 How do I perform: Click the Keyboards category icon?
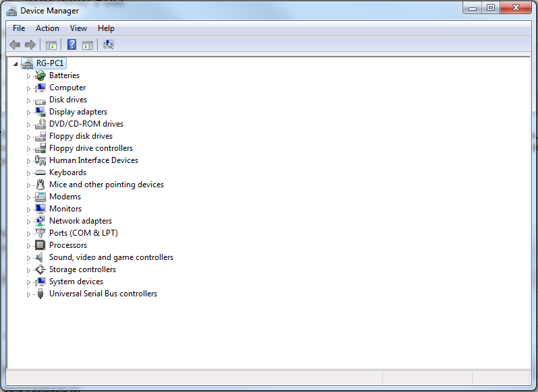(x=40, y=172)
